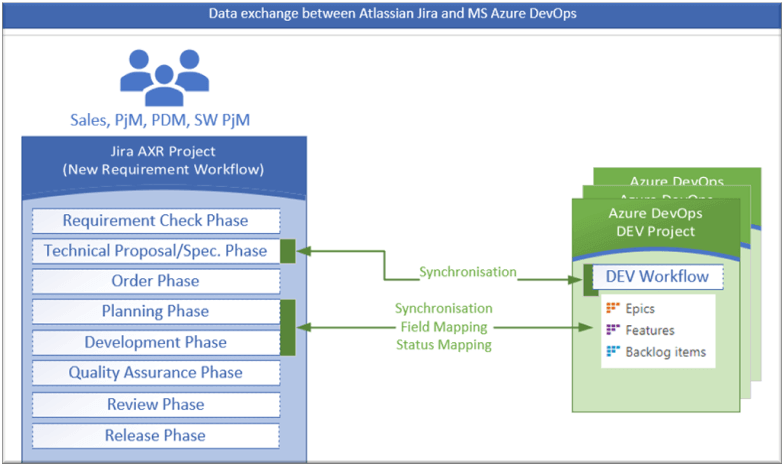The height and width of the screenshot is (466, 784).
Task: Click the DEV Workflow box
Action: 657,277
